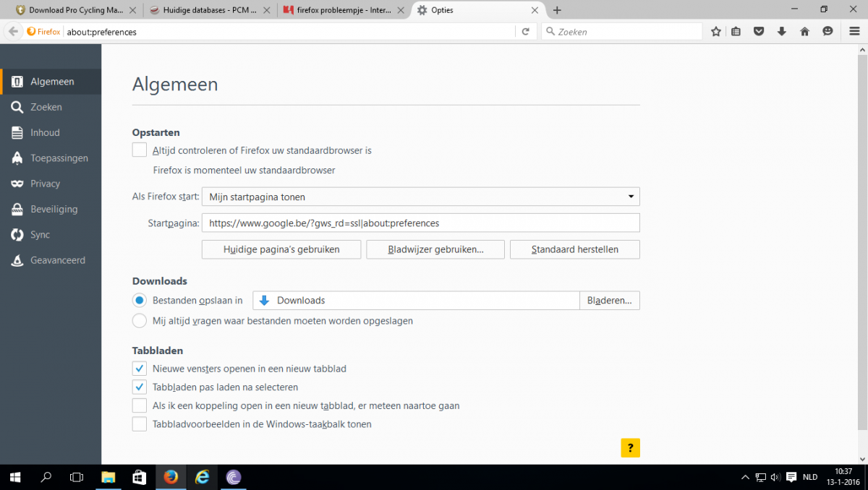Open the Inhoud preferences section
Screen dimensions: 868x490
pyautogui.click(x=51, y=132)
